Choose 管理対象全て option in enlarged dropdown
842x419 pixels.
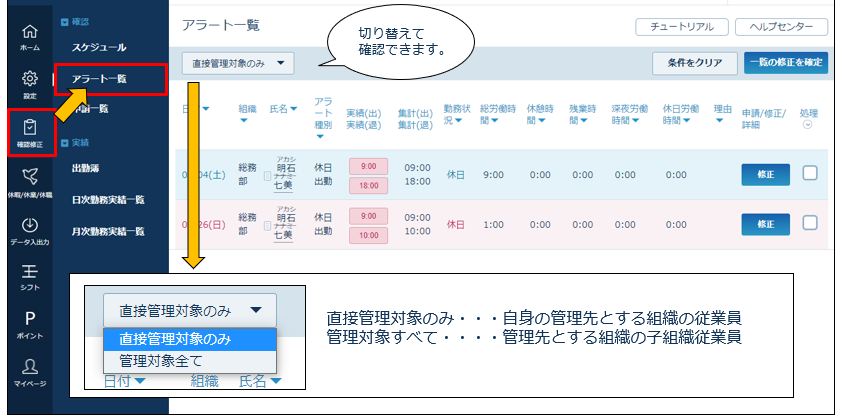[x=190, y=362]
